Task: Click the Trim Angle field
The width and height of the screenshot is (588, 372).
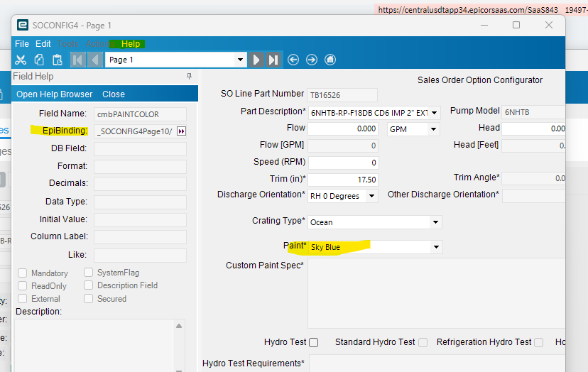Action: pos(533,178)
